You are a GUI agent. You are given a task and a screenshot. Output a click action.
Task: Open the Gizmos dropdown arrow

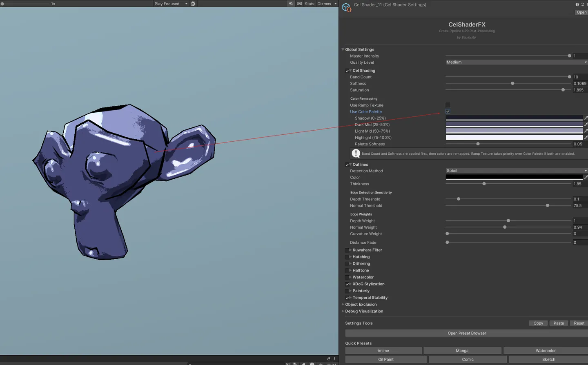[336, 4]
